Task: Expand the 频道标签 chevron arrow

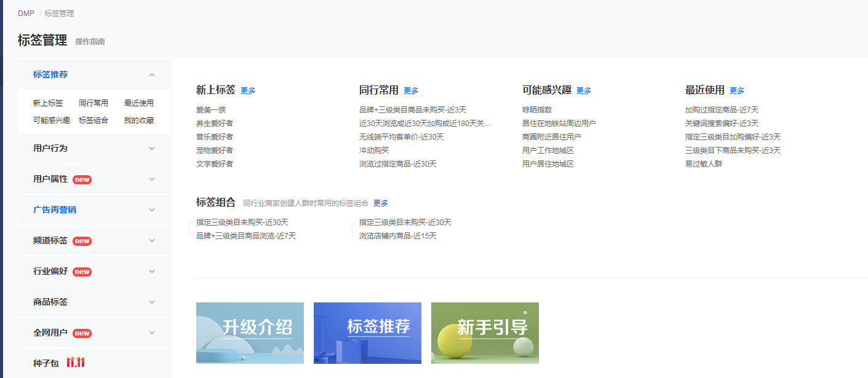Action: click(x=152, y=241)
